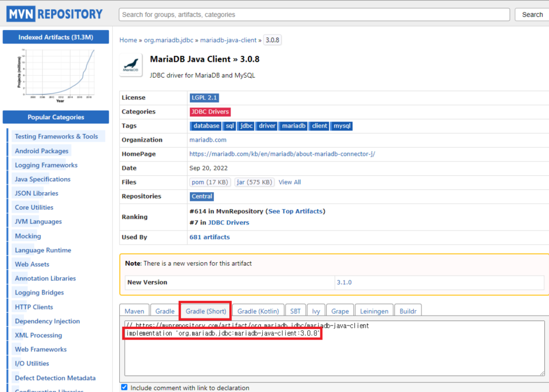Screen dimensions: 549x392
Task: Open Core Utilities category
Action: coord(34,207)
